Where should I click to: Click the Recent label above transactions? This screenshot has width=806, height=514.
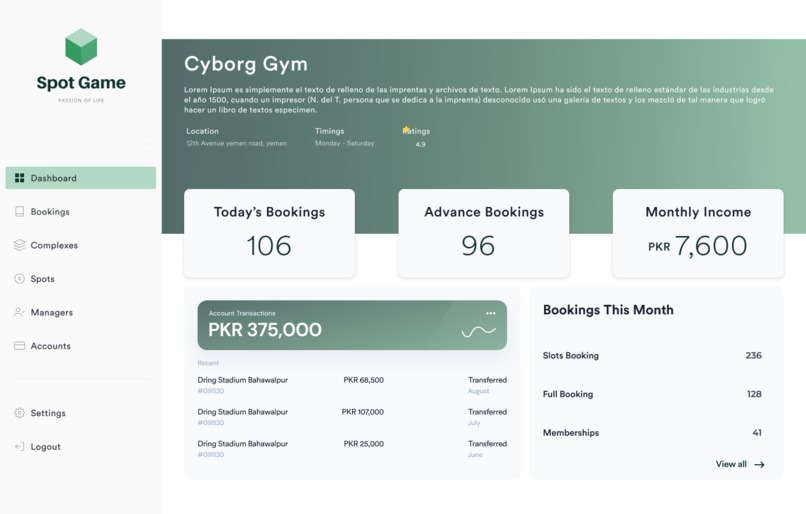208,363
